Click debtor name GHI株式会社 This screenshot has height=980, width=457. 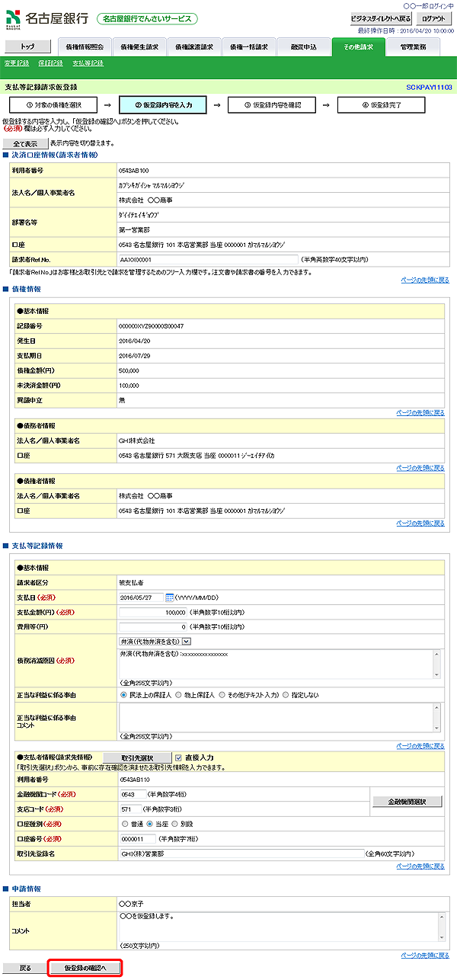point(137,440)
